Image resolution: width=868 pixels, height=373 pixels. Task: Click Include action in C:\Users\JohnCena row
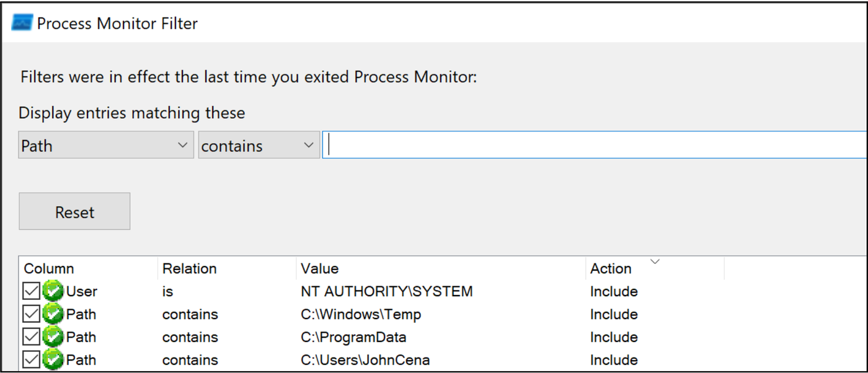pyautogui.click(x=614, y=360)
